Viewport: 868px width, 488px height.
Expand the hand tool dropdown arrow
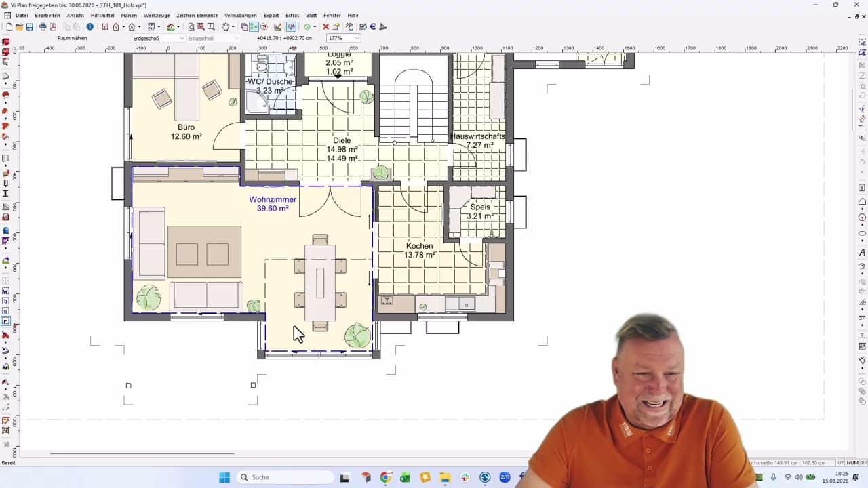[233, 27]
